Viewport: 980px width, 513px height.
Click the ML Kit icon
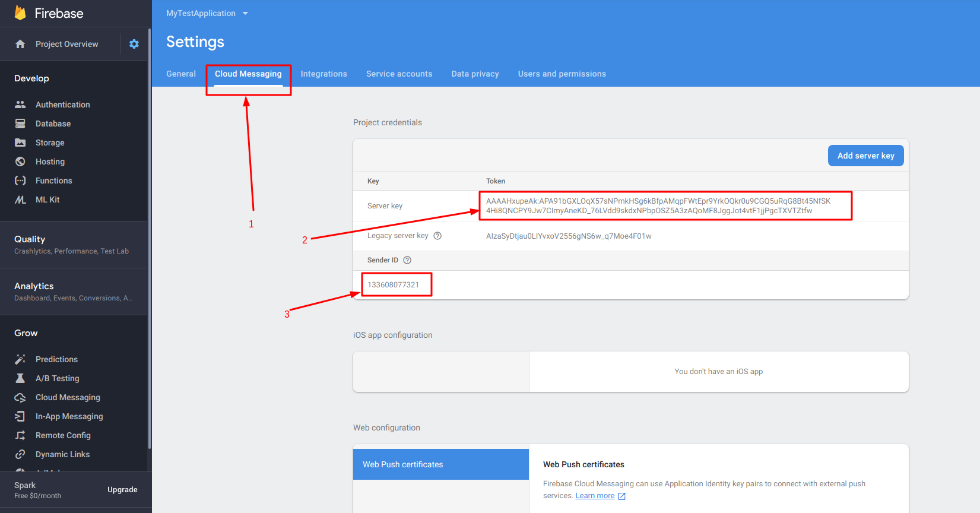point(20,199)
